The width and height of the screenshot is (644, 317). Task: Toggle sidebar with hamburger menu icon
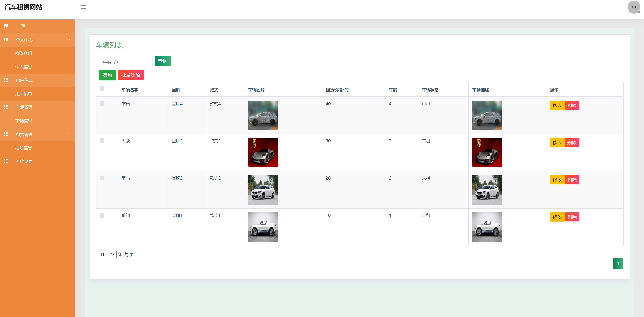tap(83, 7)
